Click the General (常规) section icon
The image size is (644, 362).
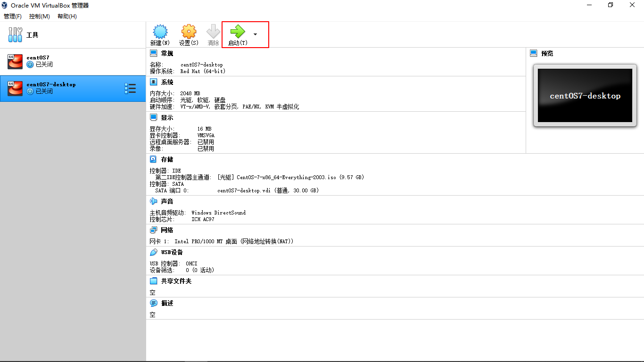(x=154, y=53)
